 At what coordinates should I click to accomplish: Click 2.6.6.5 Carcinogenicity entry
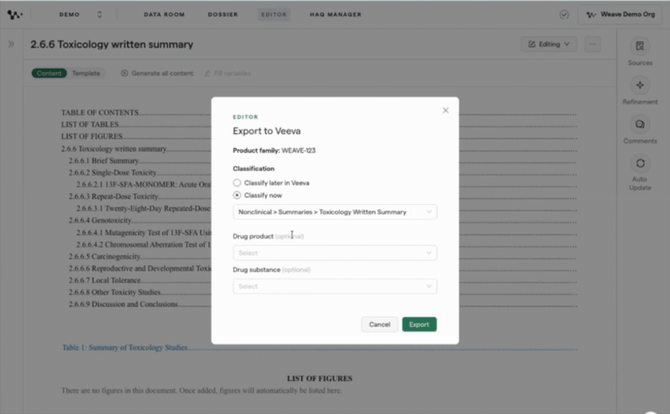tap(104, 256)
